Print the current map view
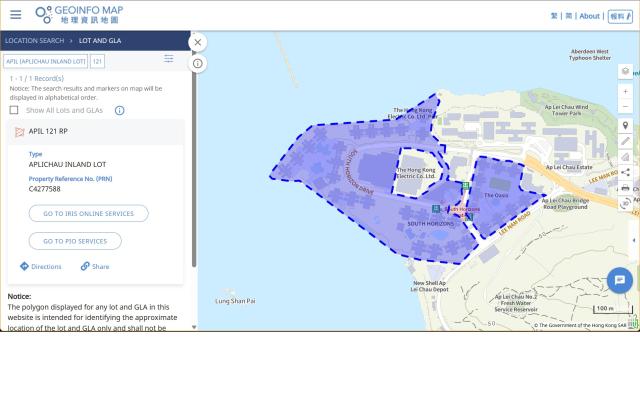Viewport: 640px width, 409px height. click(625, 187)
